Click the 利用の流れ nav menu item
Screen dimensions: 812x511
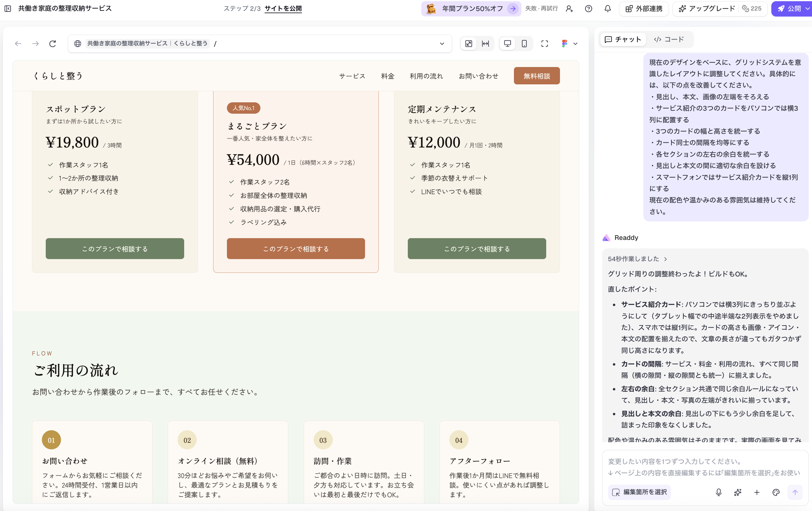click(x=427, y=76)
